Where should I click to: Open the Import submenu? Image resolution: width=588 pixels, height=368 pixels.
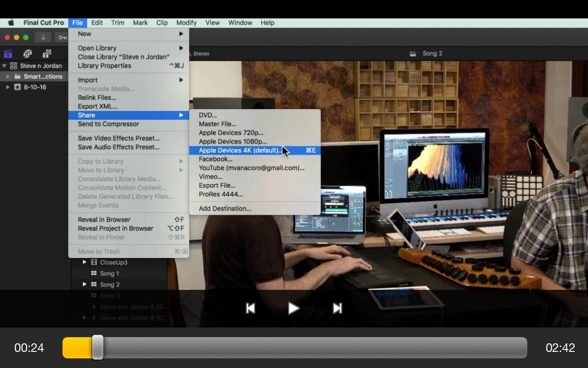129,80
